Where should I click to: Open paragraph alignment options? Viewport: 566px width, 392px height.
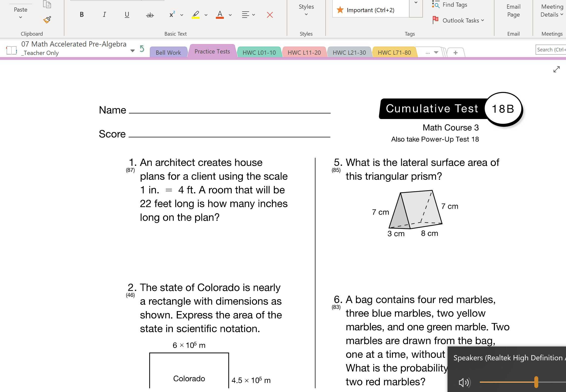(245, 15)
